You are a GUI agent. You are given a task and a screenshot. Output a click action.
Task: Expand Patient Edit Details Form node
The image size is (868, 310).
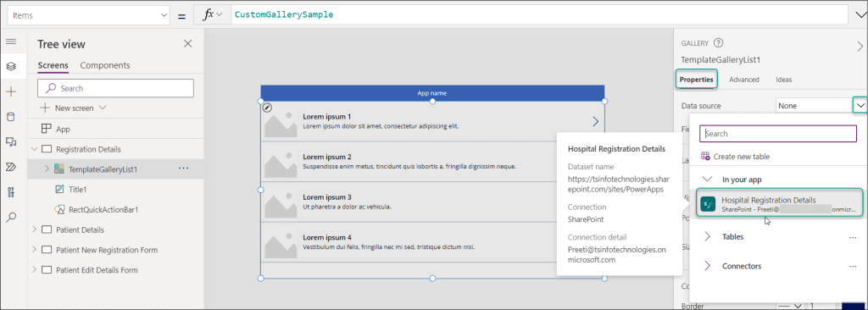click(34, 269)
